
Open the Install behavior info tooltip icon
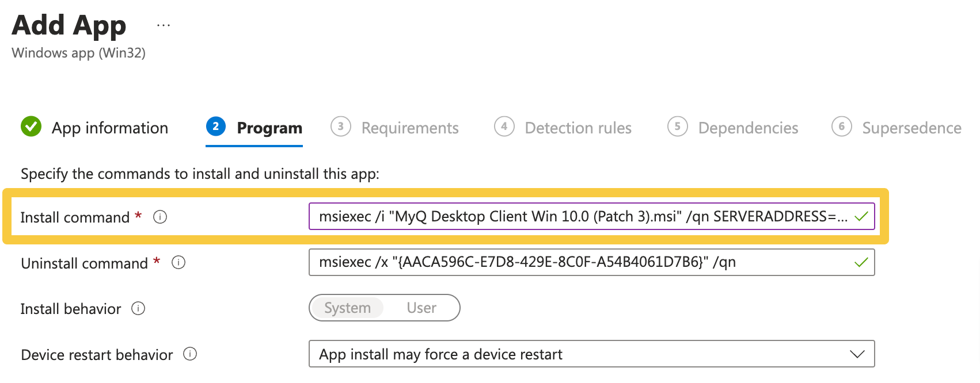[x=138, y=309]
